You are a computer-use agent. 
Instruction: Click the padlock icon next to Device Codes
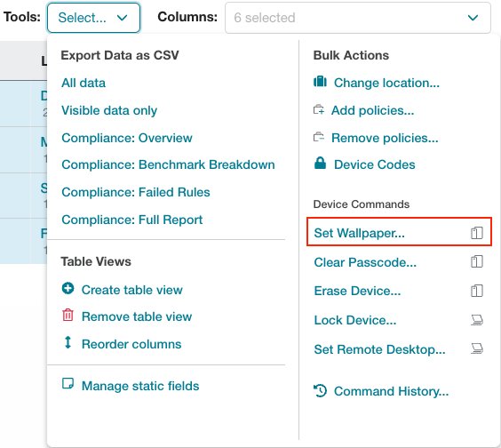coord(320,163)
